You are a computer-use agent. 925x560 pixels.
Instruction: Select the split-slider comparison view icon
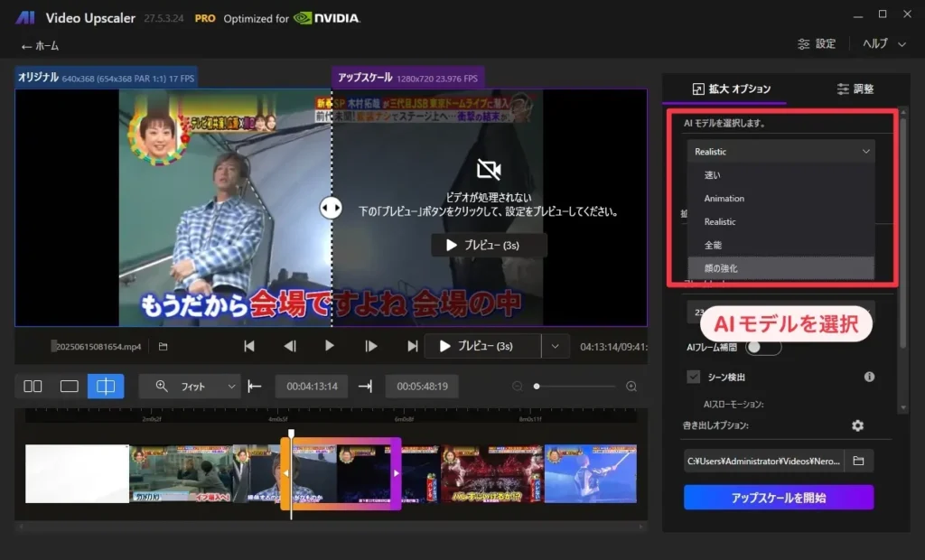106,387
